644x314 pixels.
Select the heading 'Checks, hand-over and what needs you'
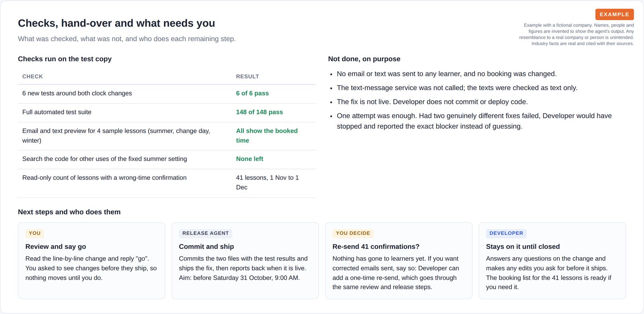[116, 23]
